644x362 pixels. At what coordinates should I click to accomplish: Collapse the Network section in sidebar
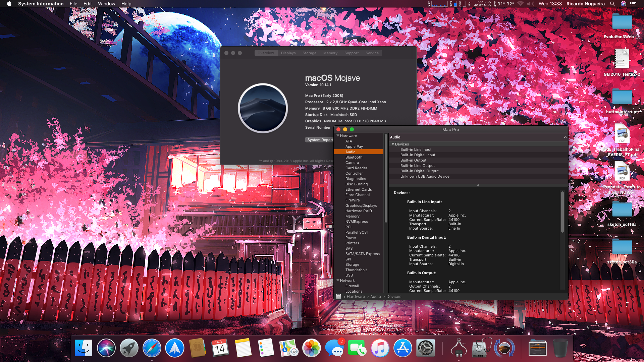338,281
